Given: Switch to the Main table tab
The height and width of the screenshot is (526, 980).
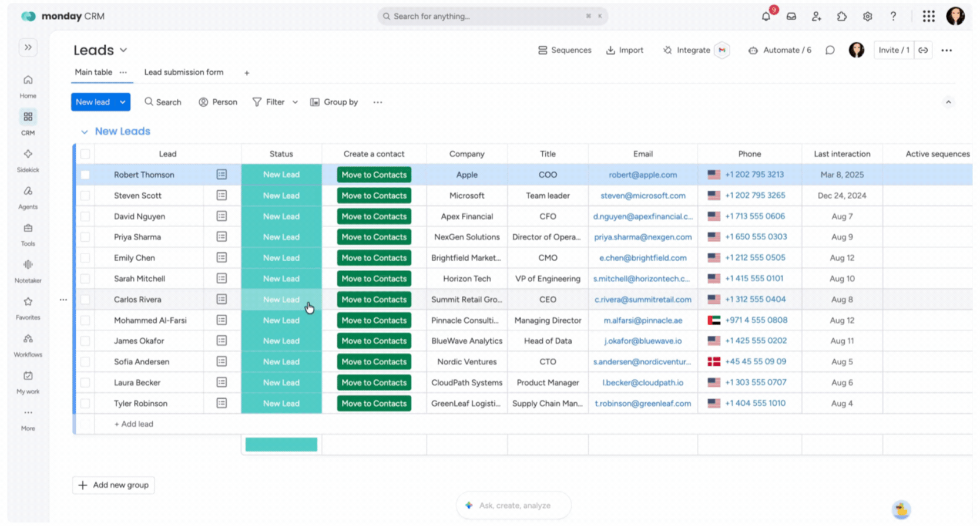Looking at the screenshot, I should pos(93,72).
